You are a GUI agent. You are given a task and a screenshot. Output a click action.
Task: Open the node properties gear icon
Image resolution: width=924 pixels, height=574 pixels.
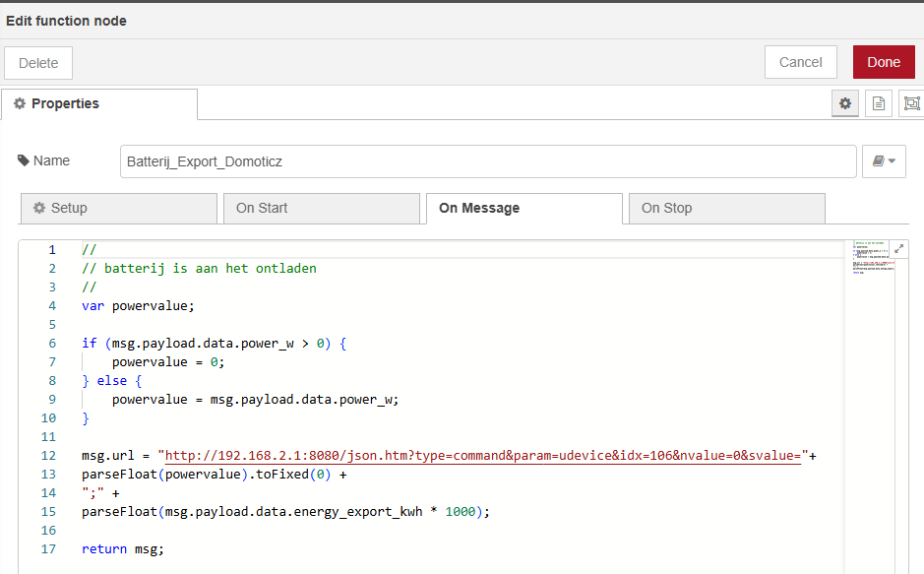(844, 103)
